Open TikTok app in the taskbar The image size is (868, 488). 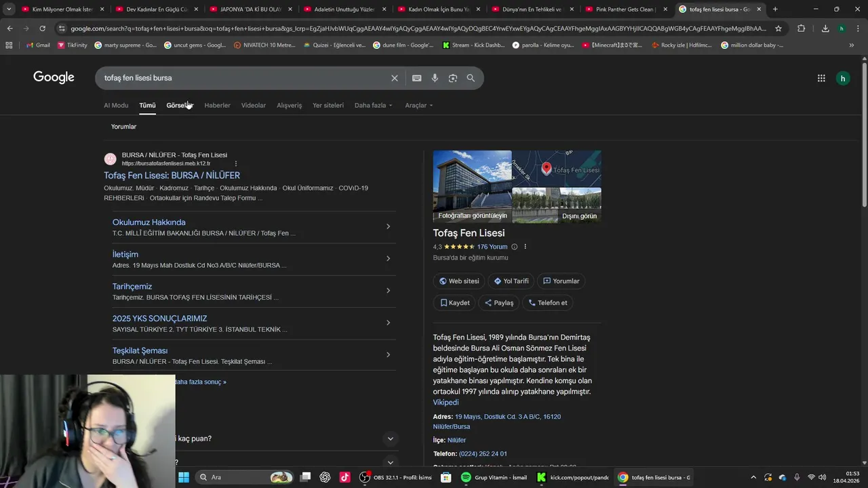344,477
